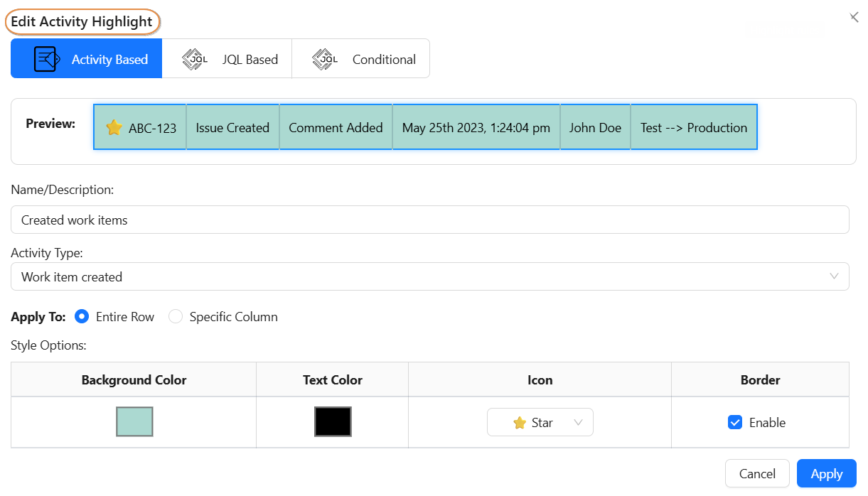Click the star icon in the preview row
868x496 pixels.
(x=114, y=128)
